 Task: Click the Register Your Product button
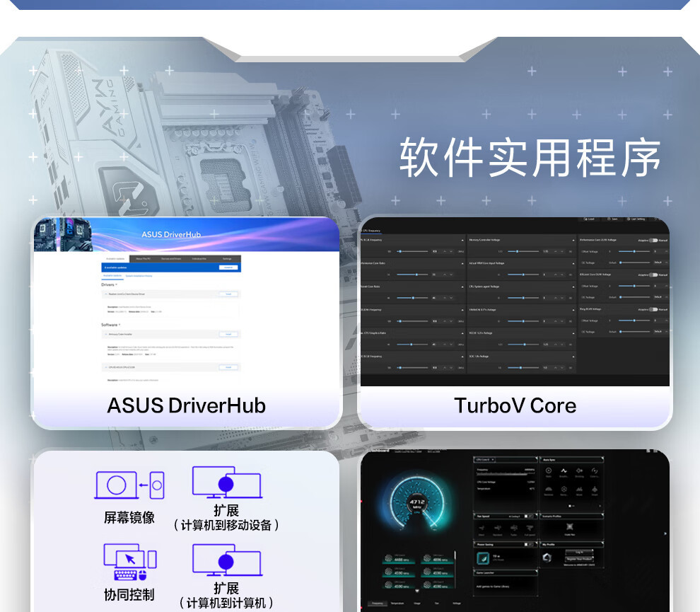[579, 559]
